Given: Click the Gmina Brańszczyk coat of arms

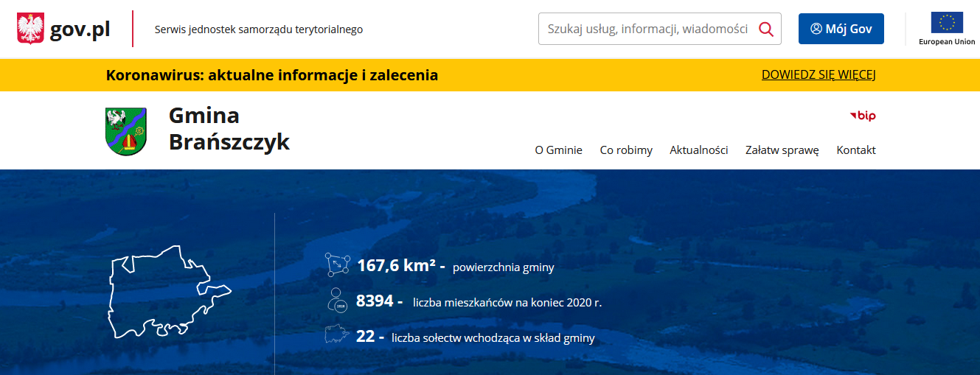Looking at the screenshot, I should pyautogui.click(x=125, y=131).
